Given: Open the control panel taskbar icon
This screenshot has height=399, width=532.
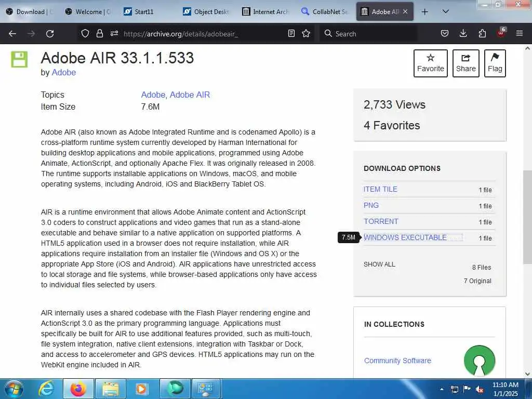Looking at the screenshot, I should (206, 389).
